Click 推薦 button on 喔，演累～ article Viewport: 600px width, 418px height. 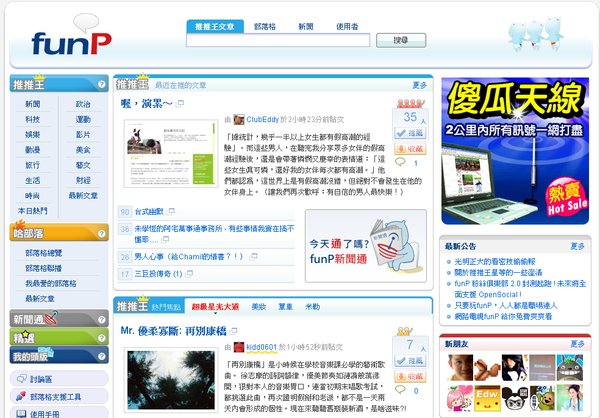tap(410, 133)
